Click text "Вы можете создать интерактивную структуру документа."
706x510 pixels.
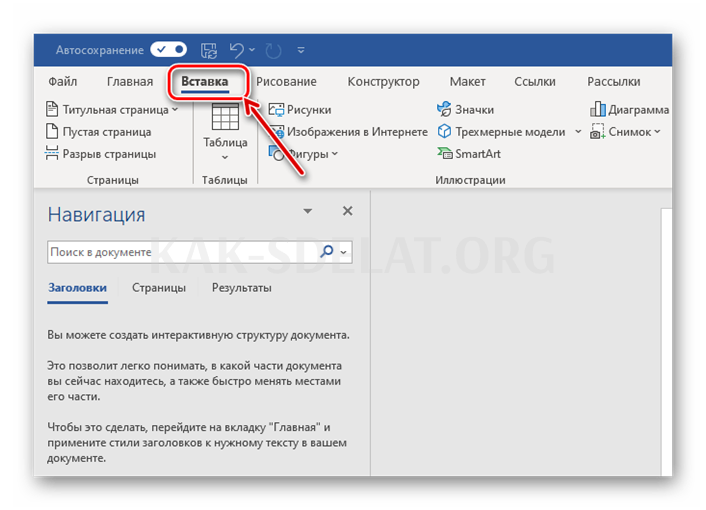pyautogui.click(x=199, y=335)
